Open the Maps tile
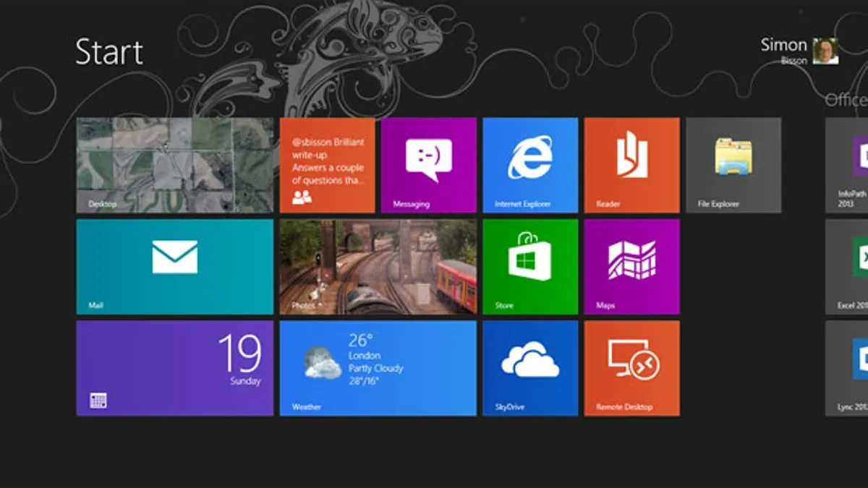Screen dimensions: 868x488 tap(631, 267)
